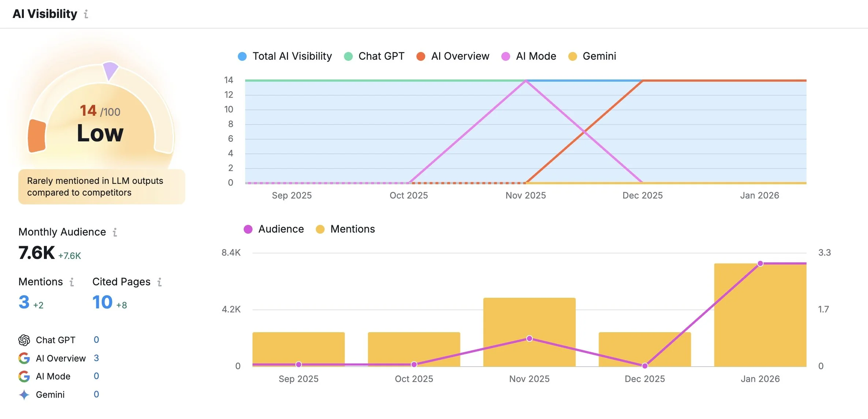
Task: Click the Gemini sparkle icon
Action: click(24, 394)
